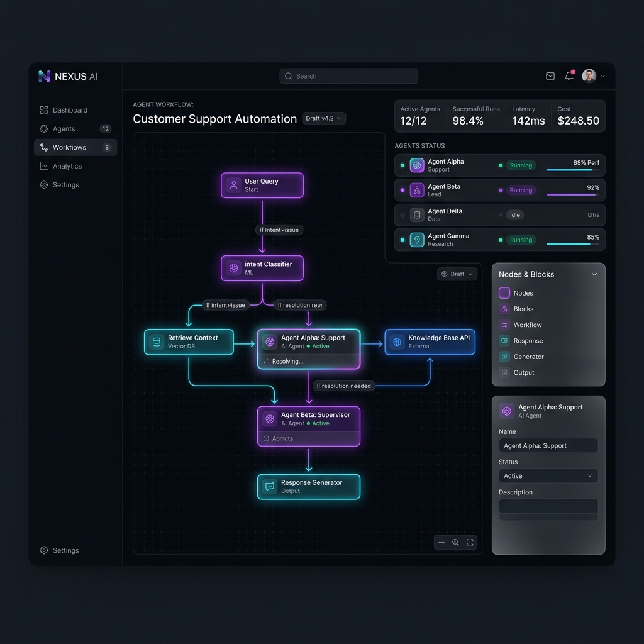Image resolution: width=644 pixels, height=644 pixels.
Task: Collapse the Nodes & Blocks panel
Action: tap(594, 274)
